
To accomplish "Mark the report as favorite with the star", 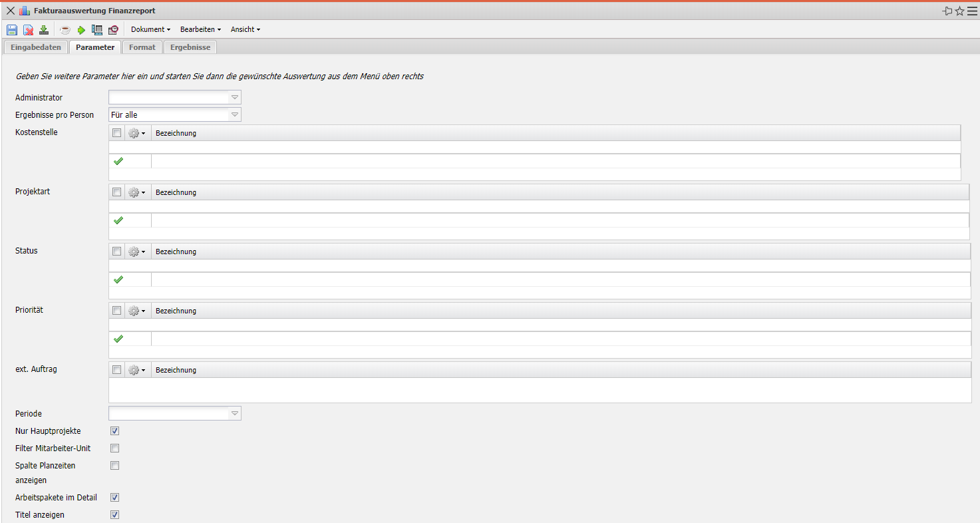I will coord(959,11).
